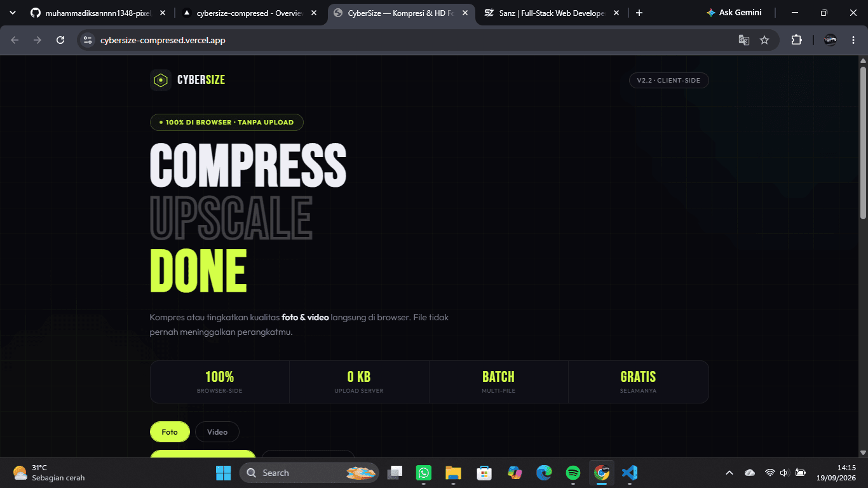Click the BATCH stat text
868x488 pixels.
coord(498,377)
